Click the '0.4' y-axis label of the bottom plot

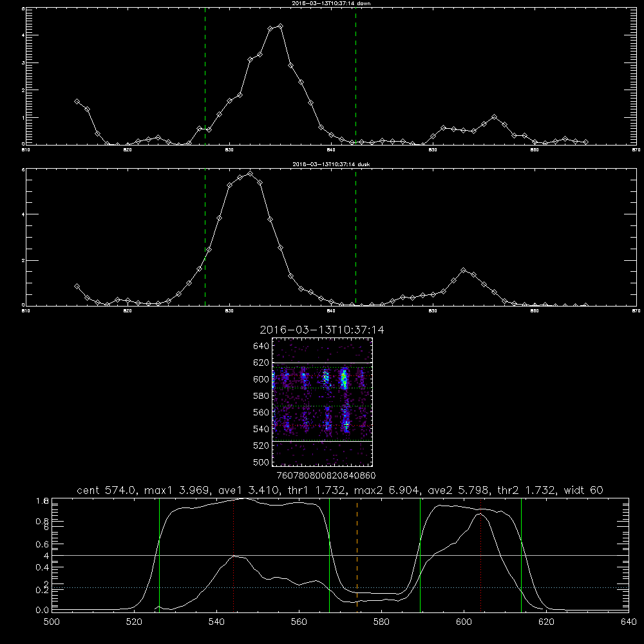(43, 567)
